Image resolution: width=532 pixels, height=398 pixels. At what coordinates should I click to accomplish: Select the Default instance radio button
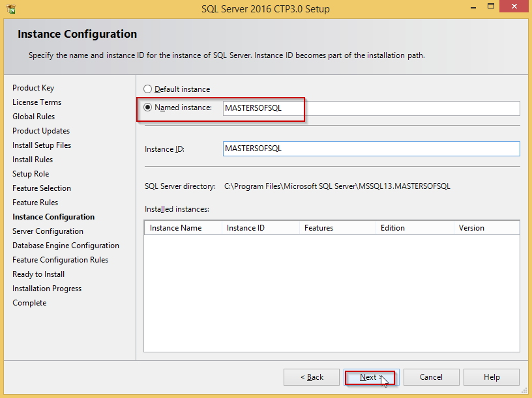tap(147, 89)
